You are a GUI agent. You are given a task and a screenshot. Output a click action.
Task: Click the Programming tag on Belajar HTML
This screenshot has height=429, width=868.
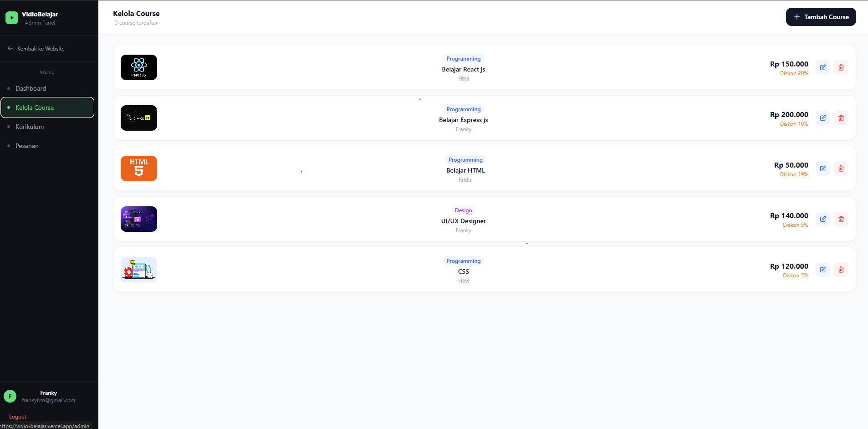pyautogui.click(x=465, y=160)
